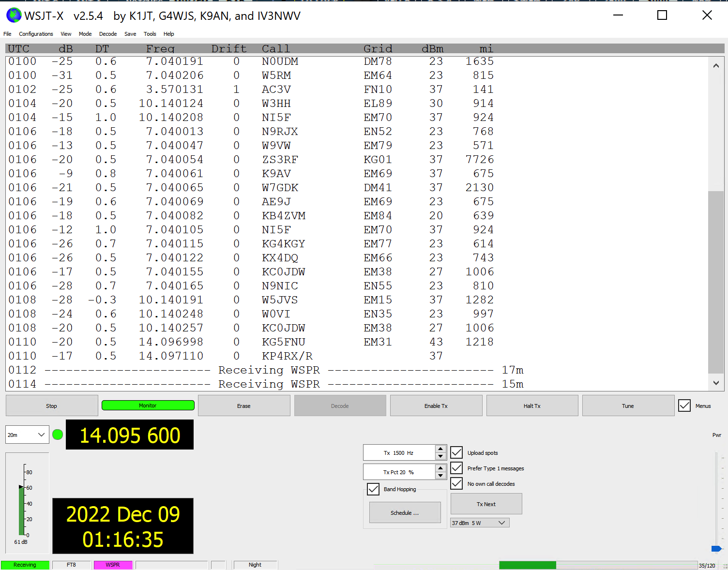Click the 14.095 600 frequency display
The width and height of the screenshot is (728, 570).
[130, 435]
